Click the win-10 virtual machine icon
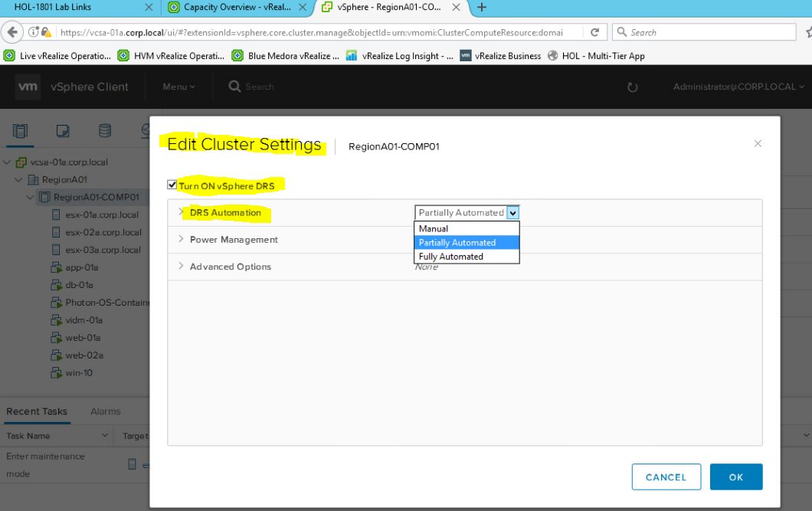812x511 pixels. click(x=57, y=373)
